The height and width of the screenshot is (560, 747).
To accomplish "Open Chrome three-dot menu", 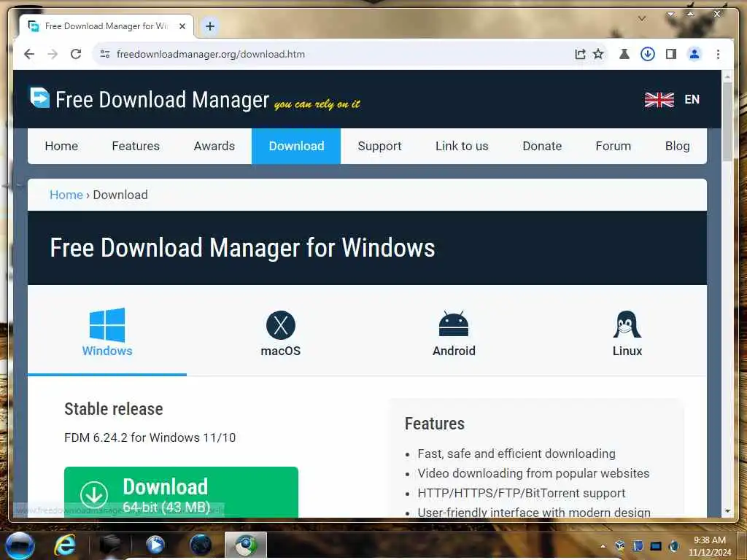I will 718,54.
